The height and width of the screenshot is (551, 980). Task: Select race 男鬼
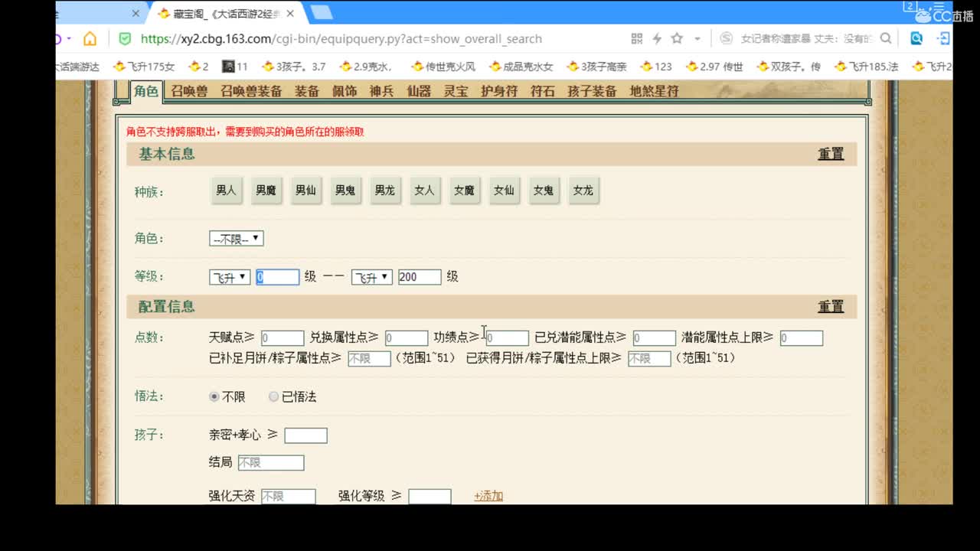(345, 191)
